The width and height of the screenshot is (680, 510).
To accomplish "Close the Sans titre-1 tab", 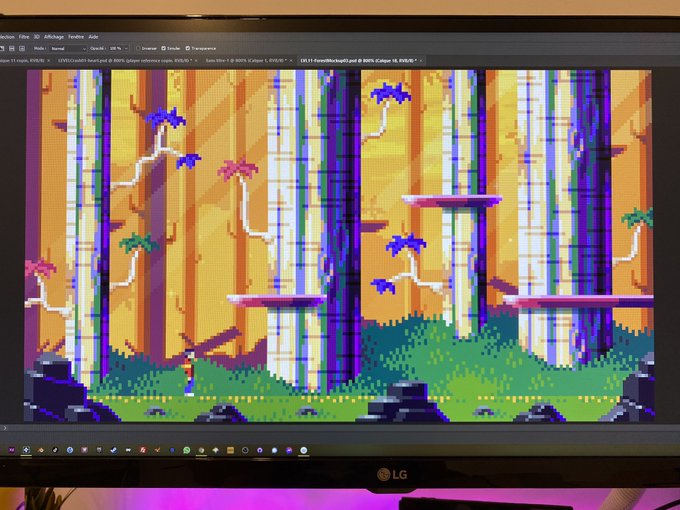I will pos(291,61).
